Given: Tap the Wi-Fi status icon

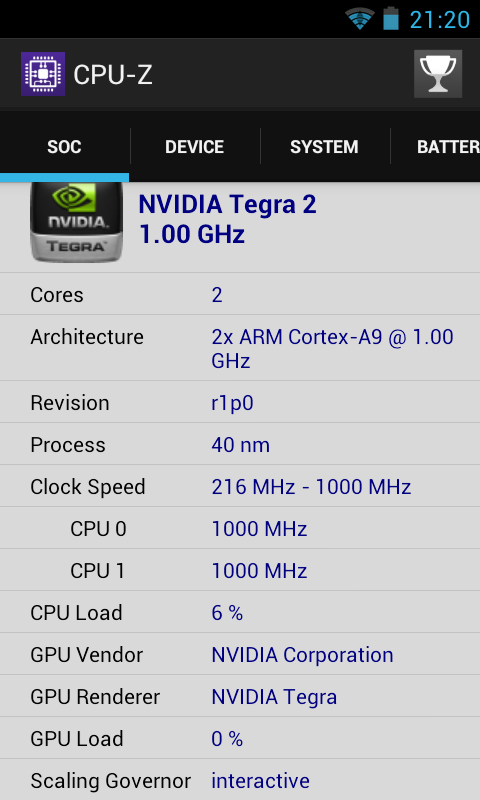Looking at the screenshot, I should pos(360,19).
